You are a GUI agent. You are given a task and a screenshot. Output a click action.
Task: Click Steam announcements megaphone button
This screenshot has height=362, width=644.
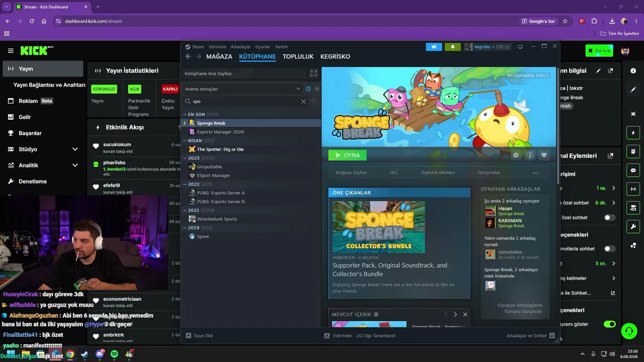434,47
